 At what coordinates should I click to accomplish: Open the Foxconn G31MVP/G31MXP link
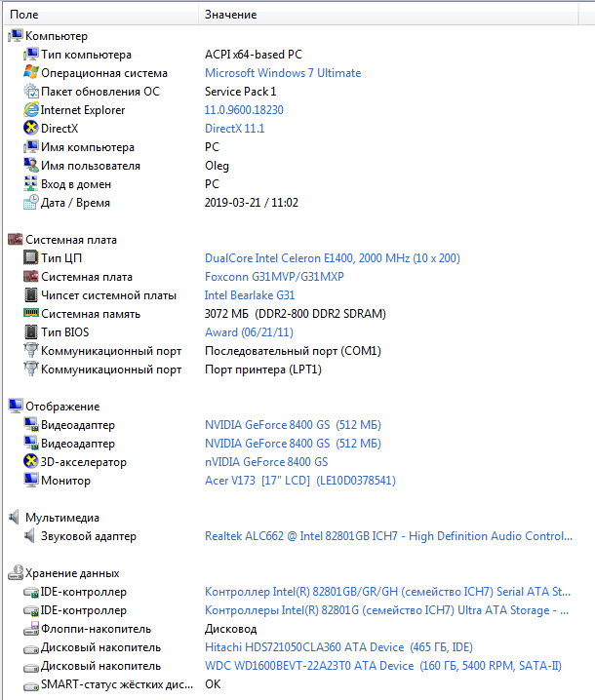coord(274,277)
